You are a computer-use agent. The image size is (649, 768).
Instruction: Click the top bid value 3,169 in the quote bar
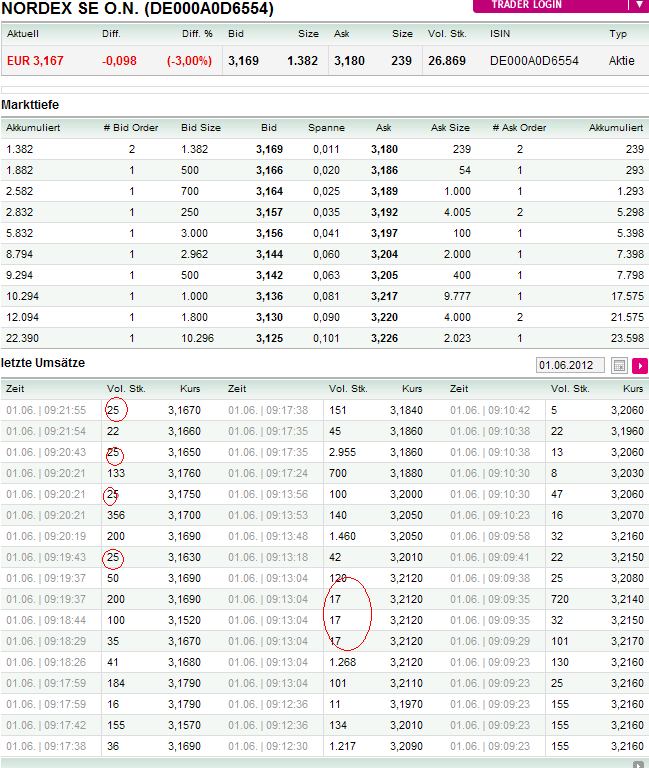click(x=243, y=61)
